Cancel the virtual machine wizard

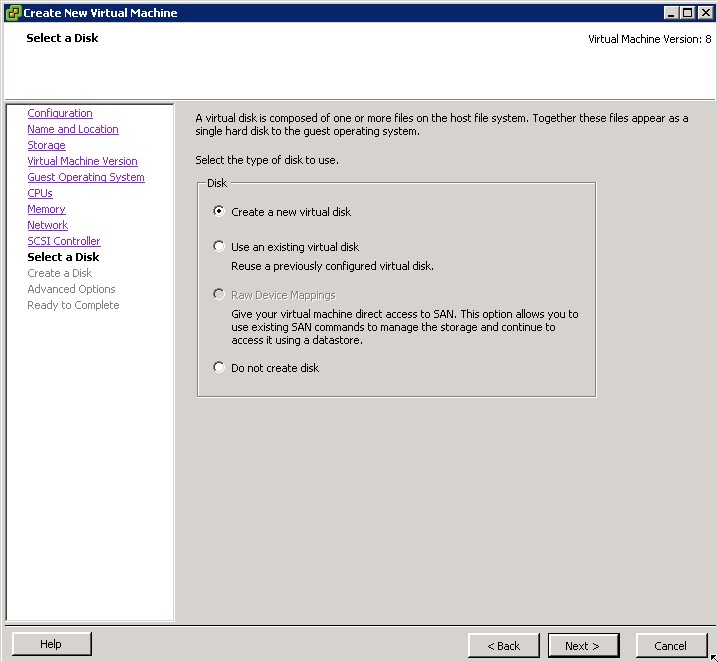click(x=669, y=646)
